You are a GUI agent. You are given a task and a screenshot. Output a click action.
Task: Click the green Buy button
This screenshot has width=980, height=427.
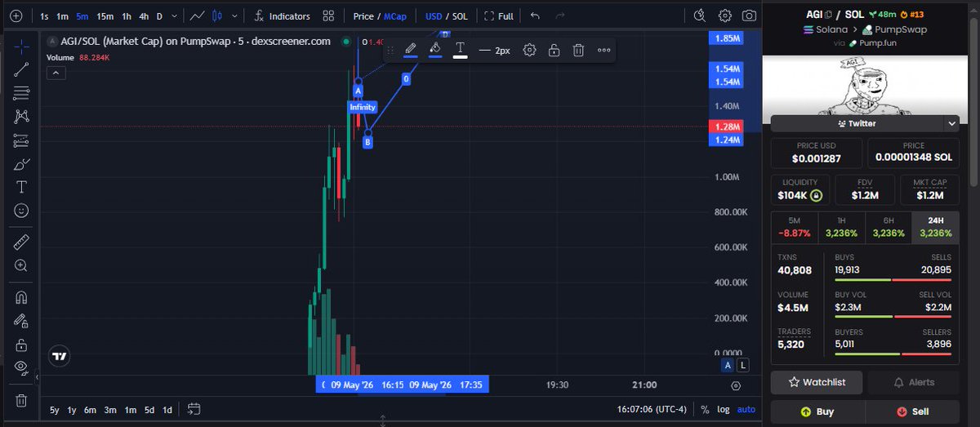point(817,412)
